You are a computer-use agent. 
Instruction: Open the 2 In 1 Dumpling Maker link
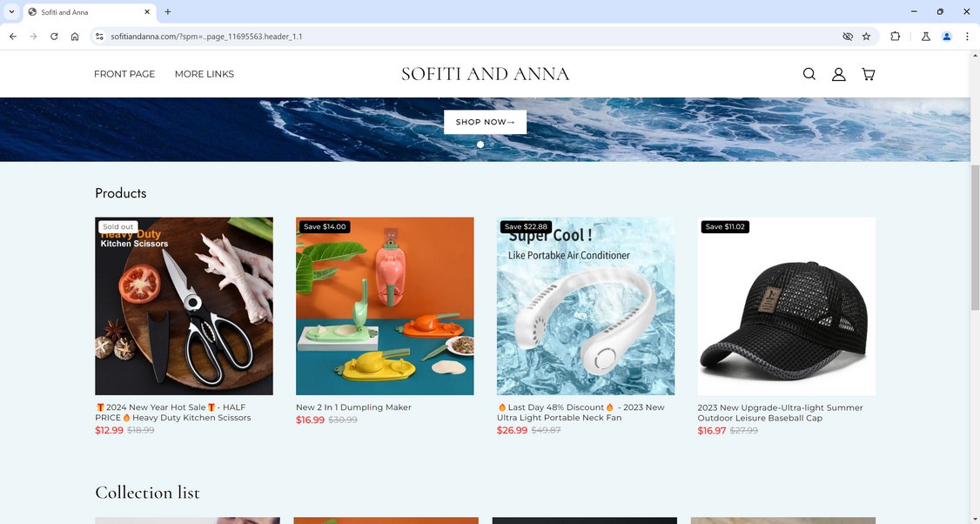[353, 407]
